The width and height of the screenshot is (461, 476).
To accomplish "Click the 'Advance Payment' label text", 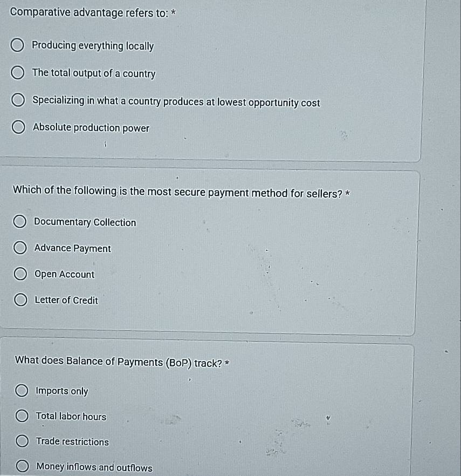I will [72, 248].
